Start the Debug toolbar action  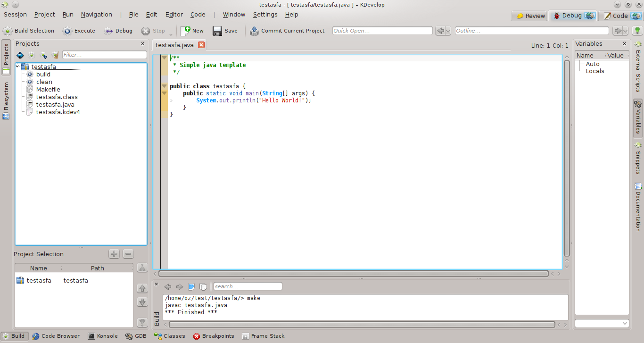(x=118, y=31)
